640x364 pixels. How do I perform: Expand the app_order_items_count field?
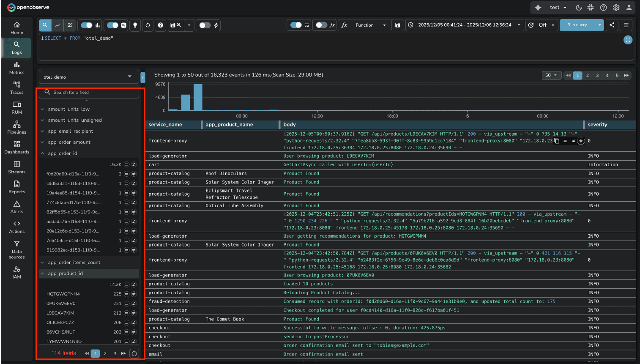[x=42, y=262]
